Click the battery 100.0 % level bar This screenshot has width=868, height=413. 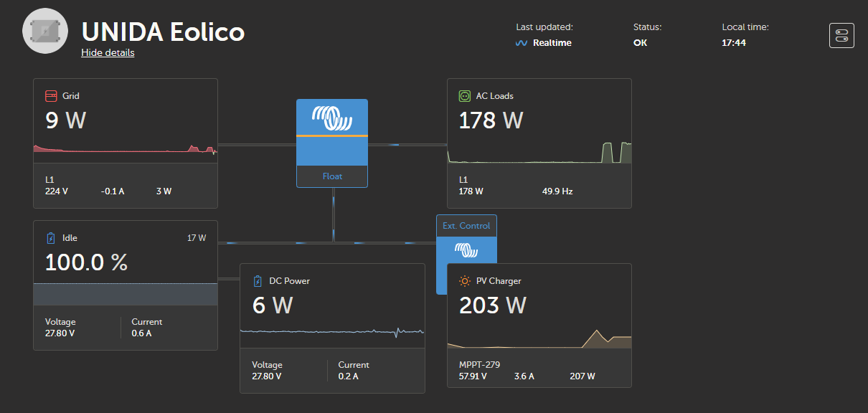click(x=126, y=295)
